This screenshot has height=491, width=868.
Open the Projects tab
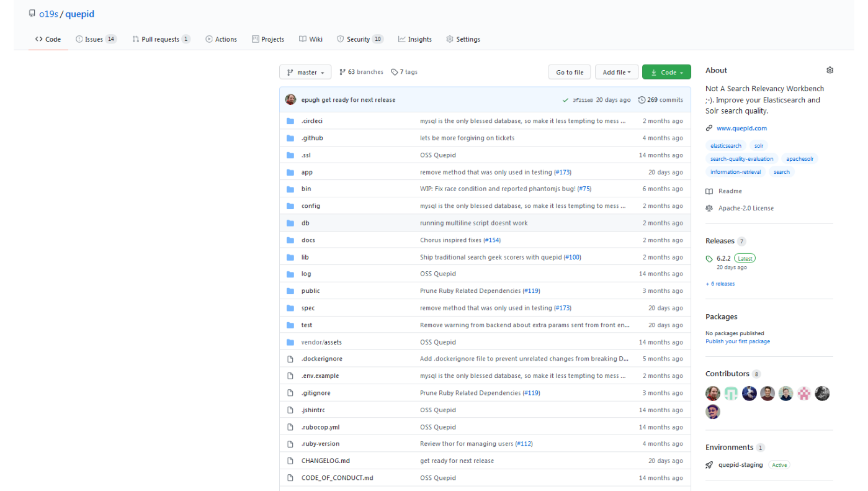(x=268, y=39)
